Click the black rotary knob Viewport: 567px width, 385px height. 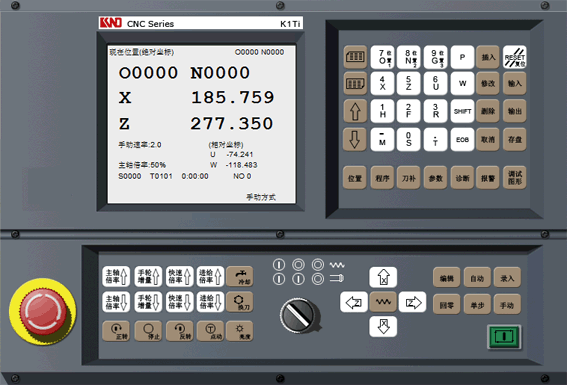[300, 315]
